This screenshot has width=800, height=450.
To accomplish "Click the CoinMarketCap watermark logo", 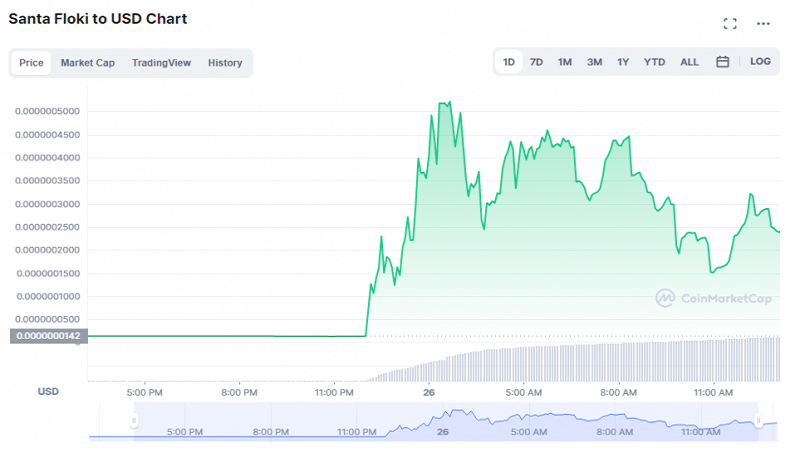I will click(x=713, y=298).
